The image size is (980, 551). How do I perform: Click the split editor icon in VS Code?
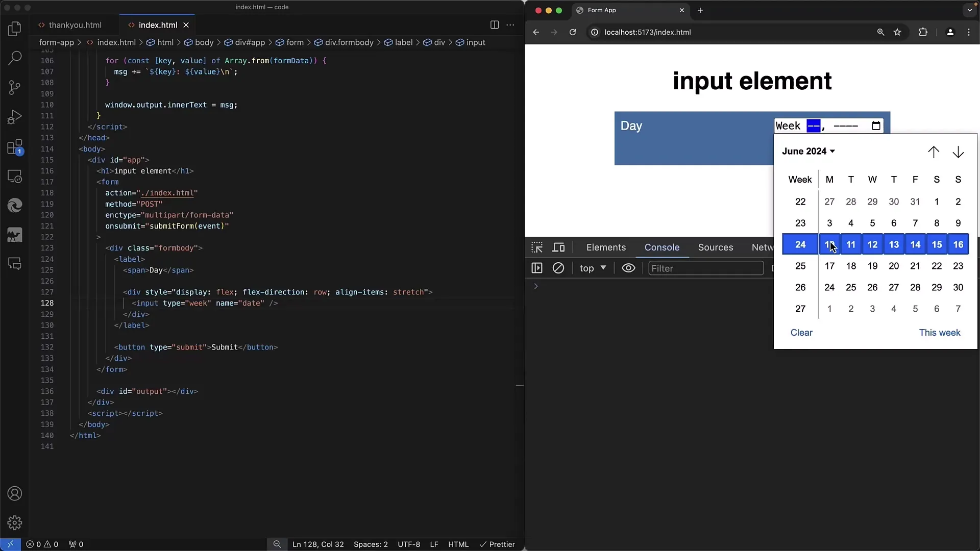494,25
